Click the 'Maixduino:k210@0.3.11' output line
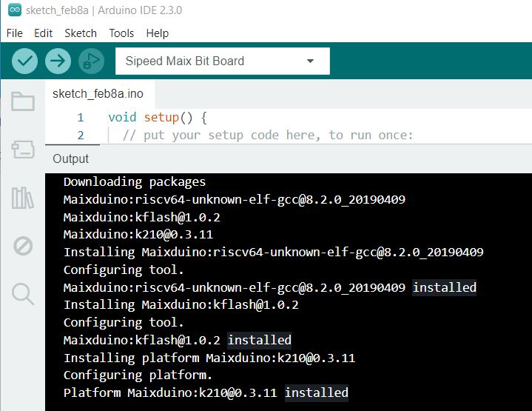The width and height of the screenshot is (532, 411). pyautogui.click(x=138, y=234)
